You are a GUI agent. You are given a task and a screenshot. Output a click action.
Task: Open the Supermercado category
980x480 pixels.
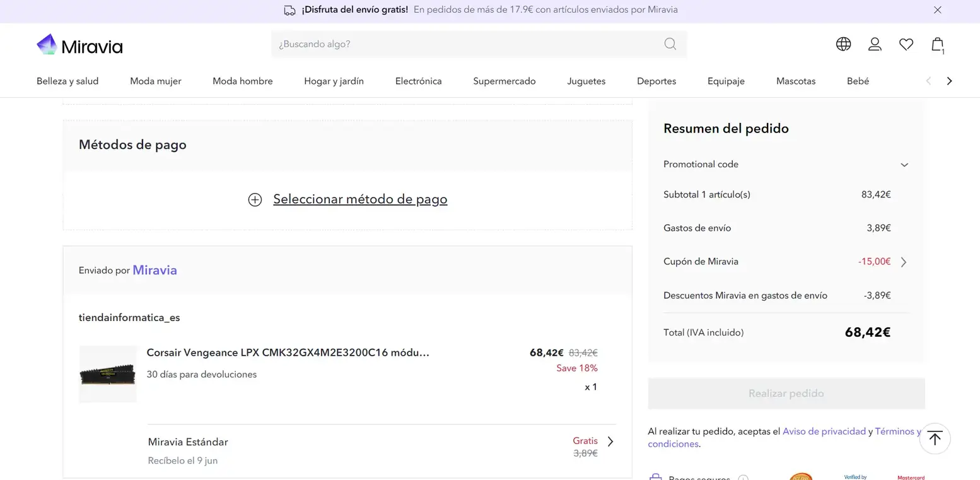(x=505, y=81)
